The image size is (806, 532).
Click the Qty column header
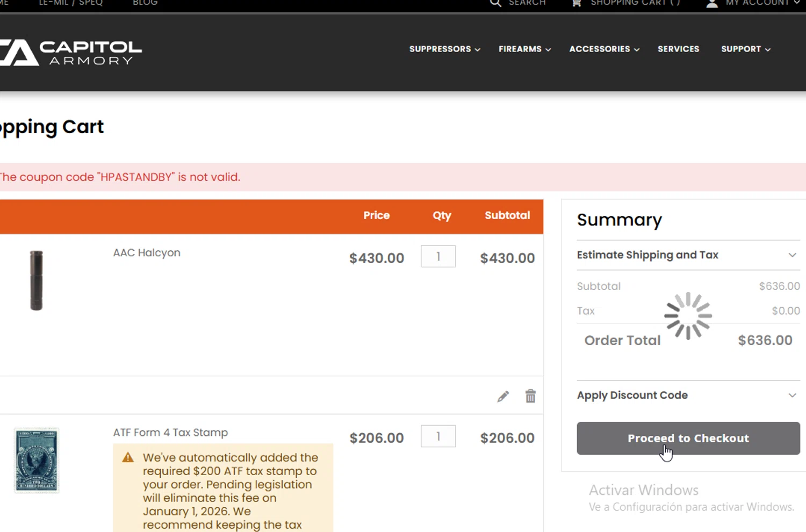click(x=442, y=216)
